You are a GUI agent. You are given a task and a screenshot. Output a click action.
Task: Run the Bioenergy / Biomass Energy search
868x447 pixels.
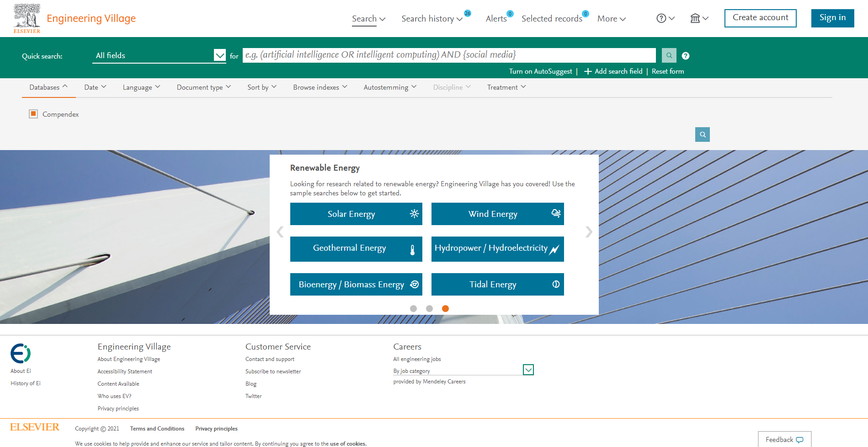pyautogui.click(x=356, y=284)
